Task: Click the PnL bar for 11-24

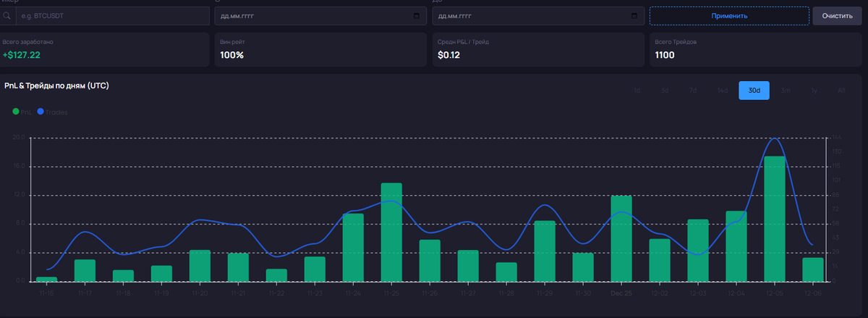Action: click(x=353, y=248)
